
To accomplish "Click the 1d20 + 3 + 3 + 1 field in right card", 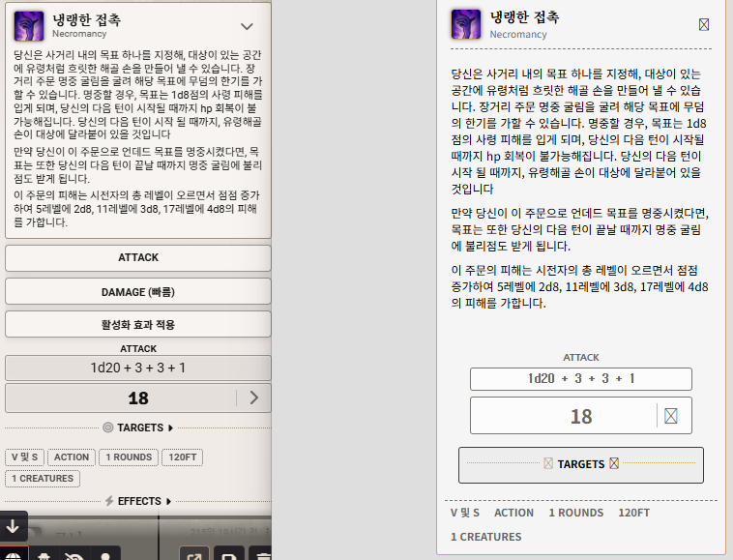I will pos(580,378).
